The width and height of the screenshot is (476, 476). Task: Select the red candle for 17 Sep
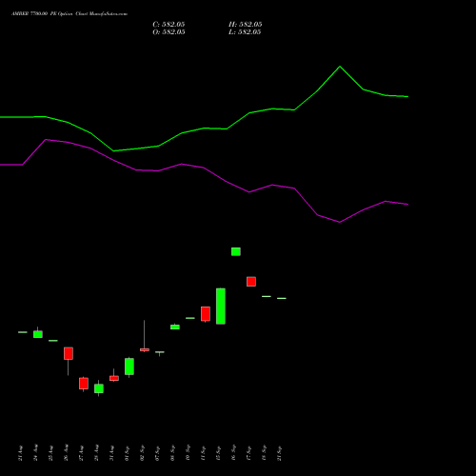pos(251,282)
